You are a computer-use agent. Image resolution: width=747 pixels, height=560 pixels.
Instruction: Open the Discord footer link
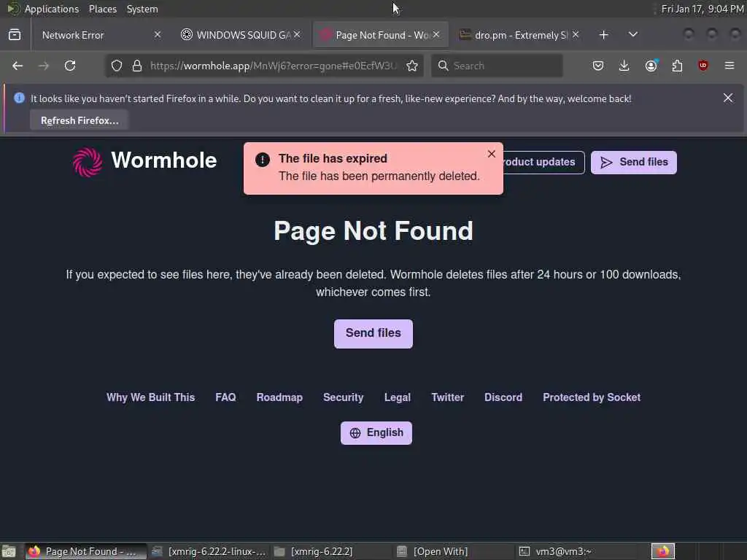[x=503, y=397]
